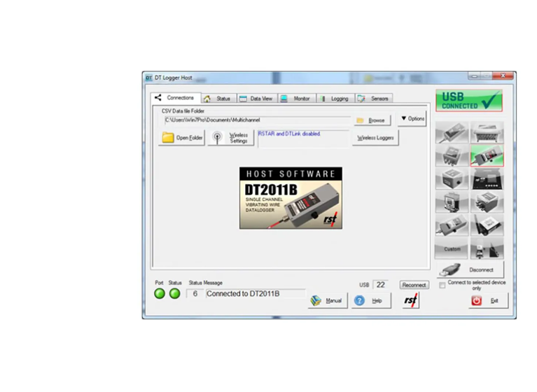Click the house icon on Status tab
The width and height of the screenshot is (537, 392).
[x=207, y=99]
